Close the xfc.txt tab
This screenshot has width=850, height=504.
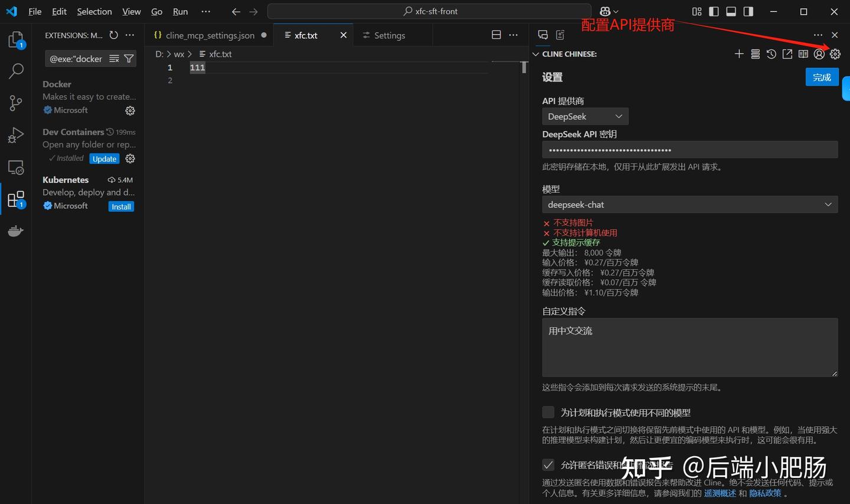(x=344, y=35)
